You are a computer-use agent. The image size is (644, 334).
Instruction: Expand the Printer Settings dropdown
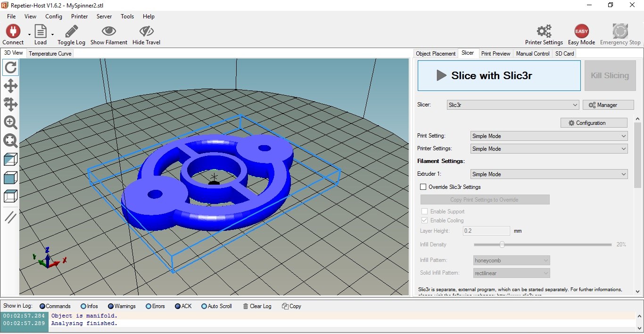549,149
